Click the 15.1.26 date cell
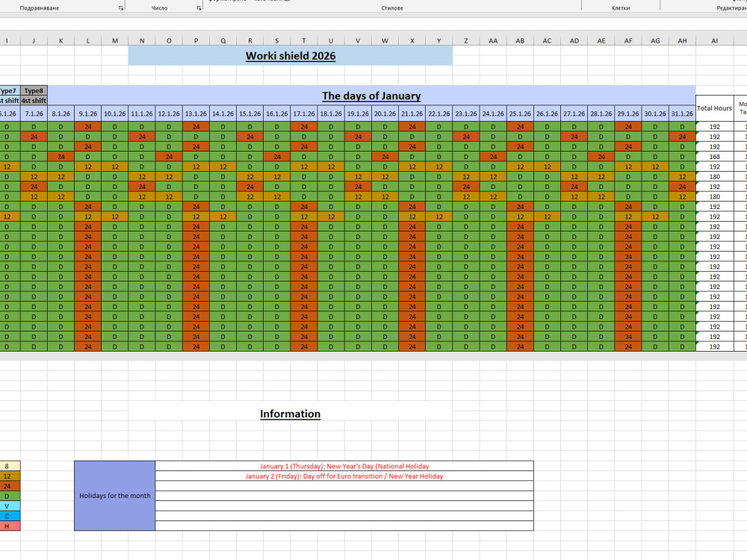Image resolution: width=747 pixels, height=560 pixels. 250,113
